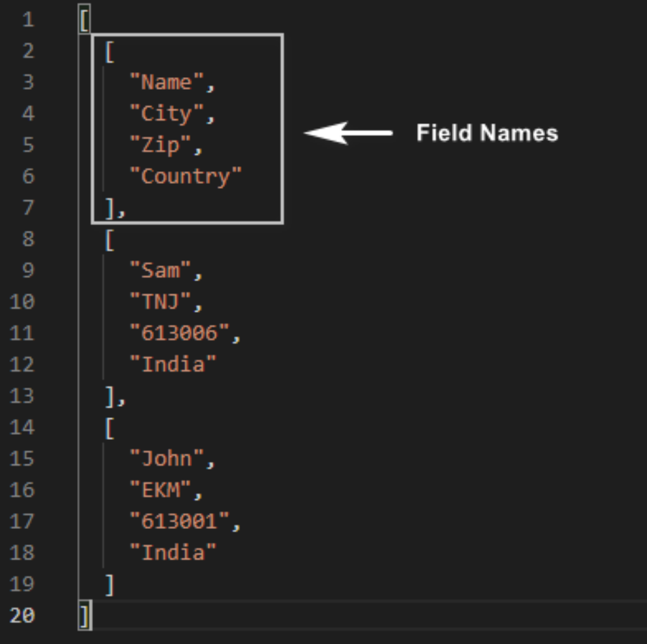Select line number 14 in the gutter

coord(22,428)
